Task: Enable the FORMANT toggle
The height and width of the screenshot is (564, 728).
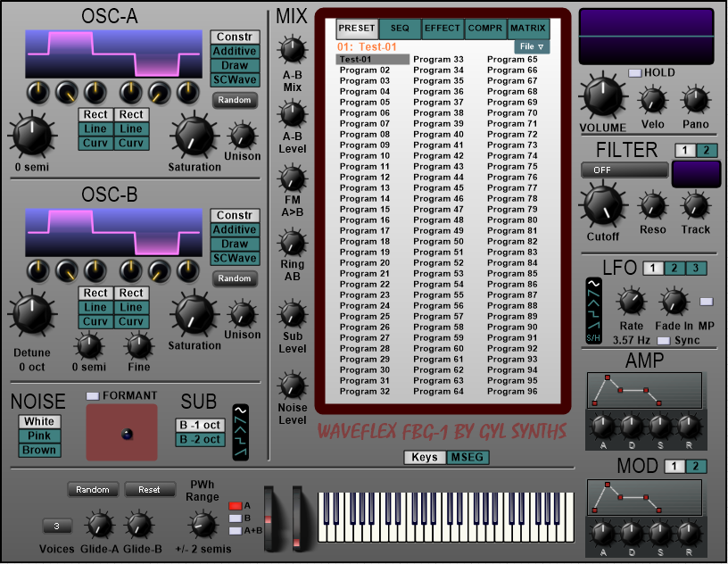Action: coord(93,395)
